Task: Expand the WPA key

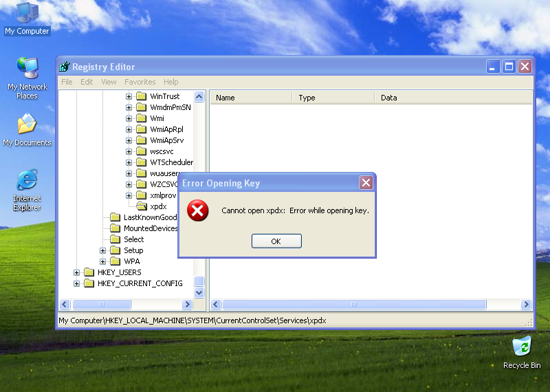Action: tap(102, 262)
